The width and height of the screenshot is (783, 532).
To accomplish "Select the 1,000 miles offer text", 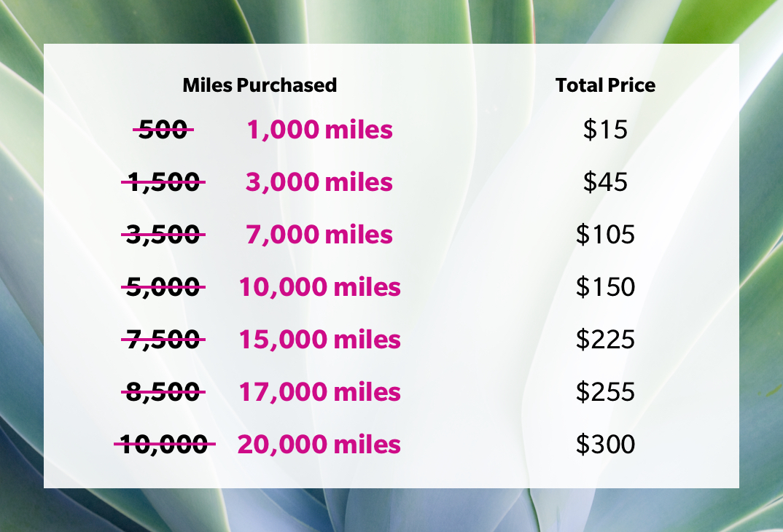I will (319, 130).
